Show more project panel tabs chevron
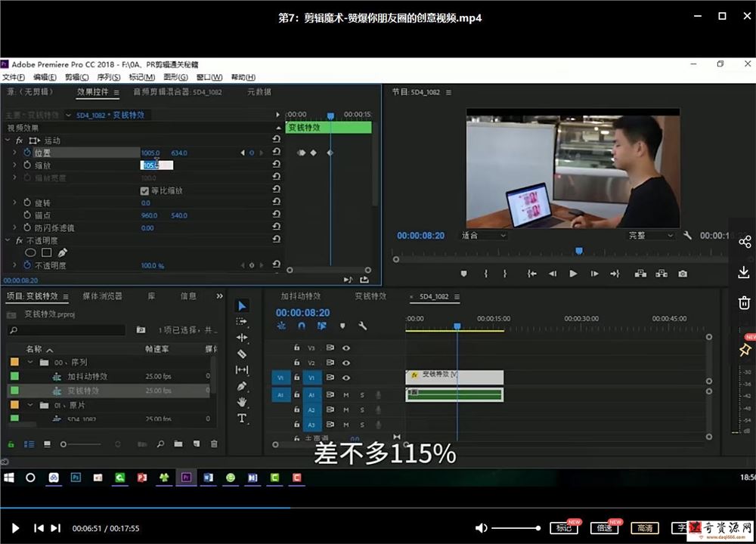Screen dimensions: 756x544 click(x=219, y=296)
